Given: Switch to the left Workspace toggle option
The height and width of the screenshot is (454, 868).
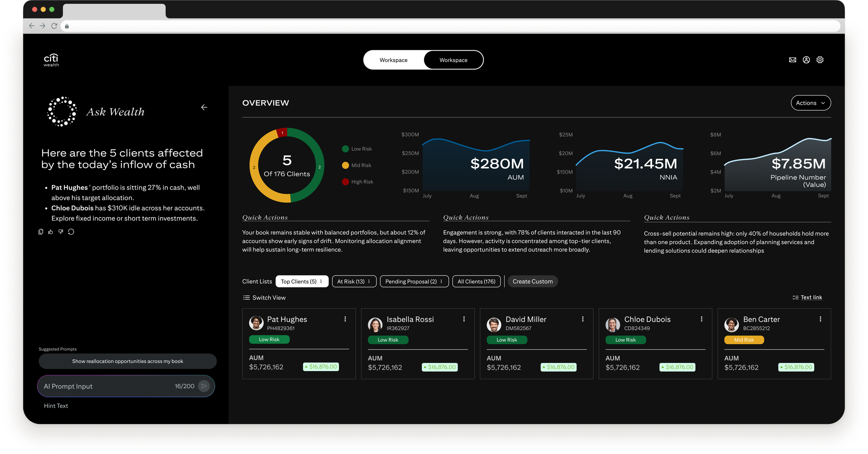Looking at the screenshot, I should (x=393, y=60).
